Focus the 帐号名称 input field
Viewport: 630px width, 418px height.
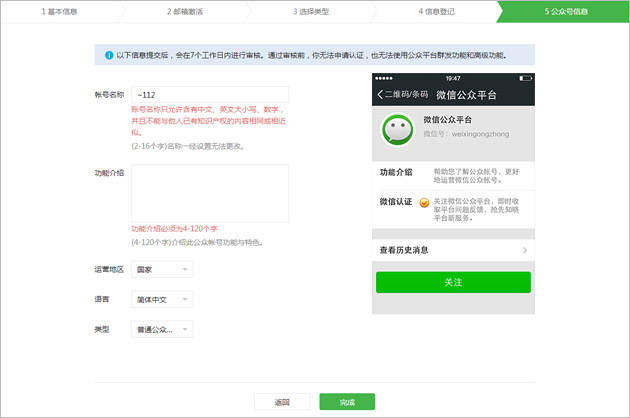(x=210, y=95)
